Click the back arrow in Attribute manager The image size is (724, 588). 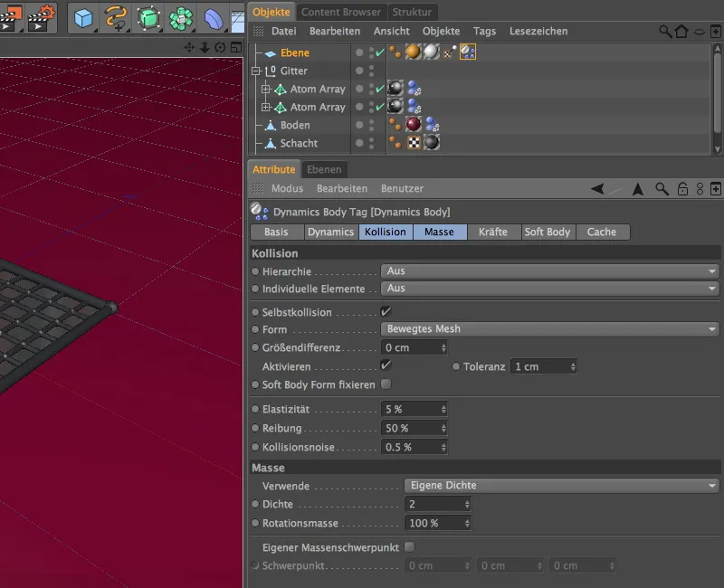click(597, 188)
